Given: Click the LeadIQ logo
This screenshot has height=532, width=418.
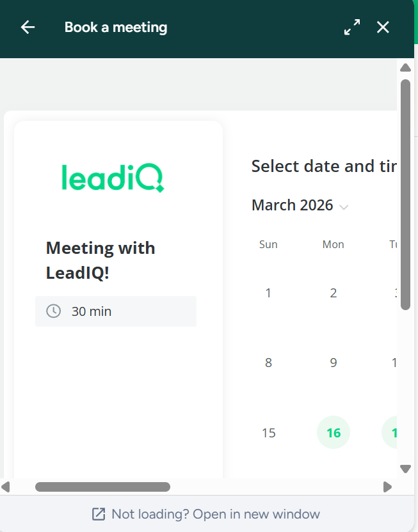Looking at the screenshot, I should coord(113,177).
